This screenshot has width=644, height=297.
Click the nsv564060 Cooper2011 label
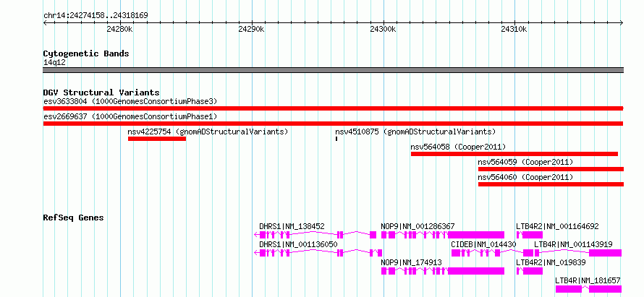tap(525, 177)
